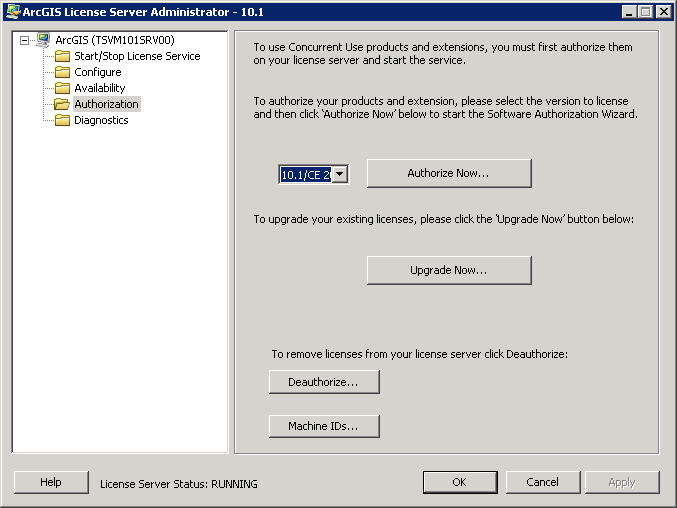Select ArcGIS (TSVM101SRV00) root label
677x508 pixels.
(115, 40)
